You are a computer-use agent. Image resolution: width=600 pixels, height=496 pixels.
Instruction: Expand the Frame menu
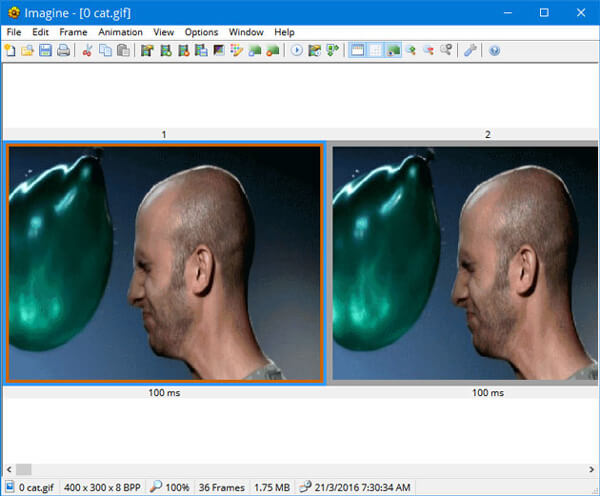click(x=73, y=32)
